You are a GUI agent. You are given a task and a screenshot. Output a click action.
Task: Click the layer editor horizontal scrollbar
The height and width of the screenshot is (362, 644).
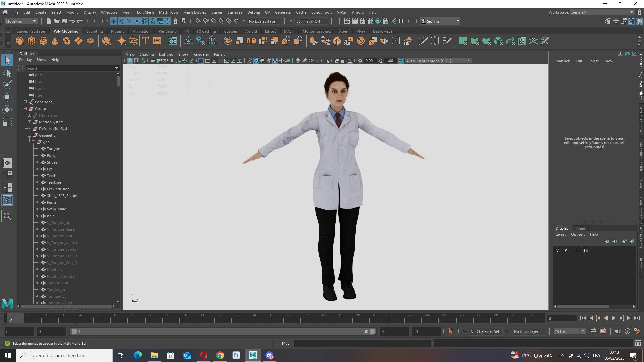[583, 306]
